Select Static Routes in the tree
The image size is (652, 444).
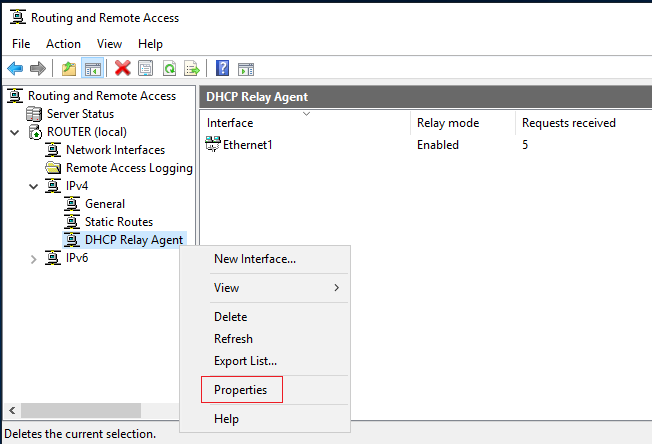(x=119, y=222)
